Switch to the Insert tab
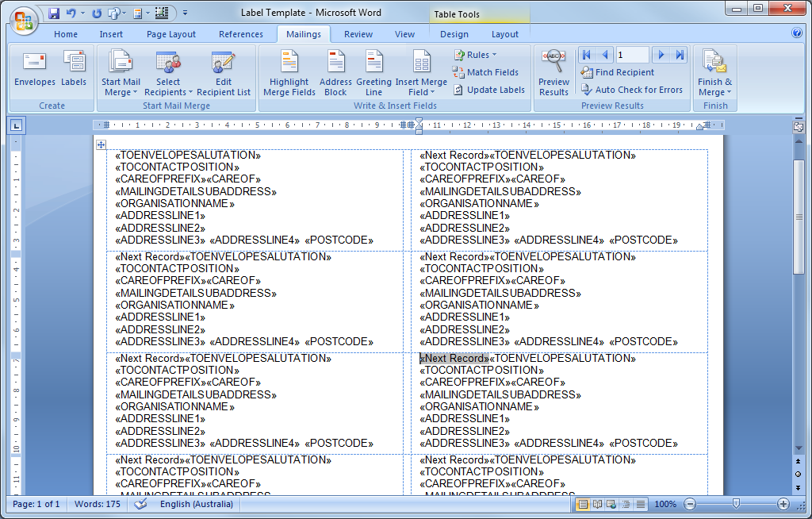Viewport: 812px width, 519px height. [111, 34]
